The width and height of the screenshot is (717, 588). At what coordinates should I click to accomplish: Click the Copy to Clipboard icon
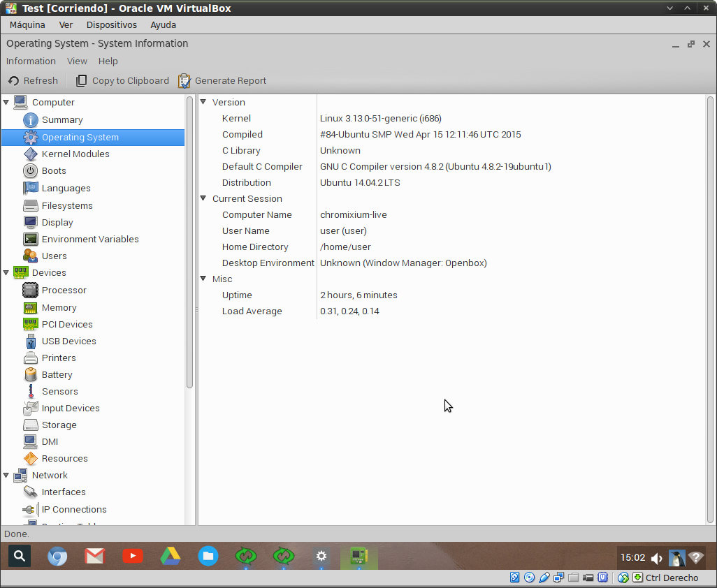[x=82, y=81]
